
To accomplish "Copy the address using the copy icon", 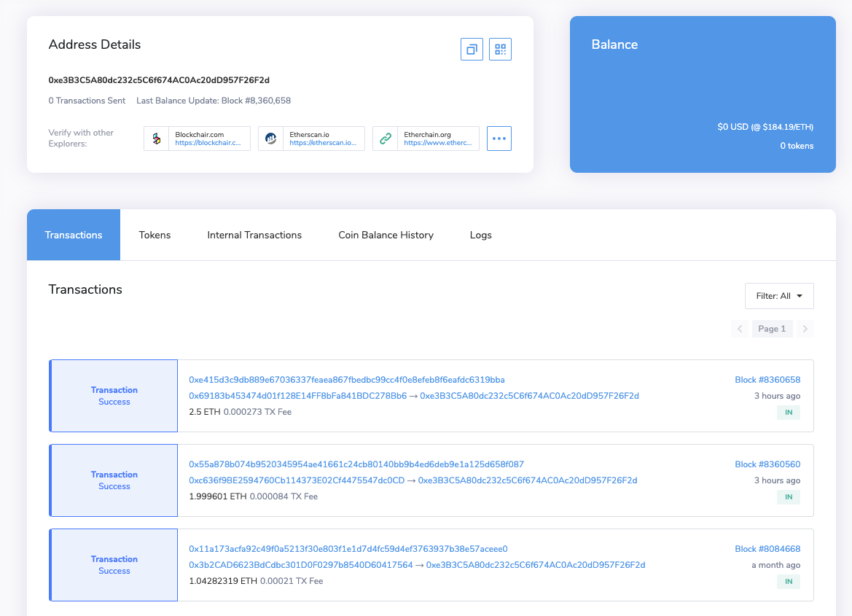I will tap(471, 49).
